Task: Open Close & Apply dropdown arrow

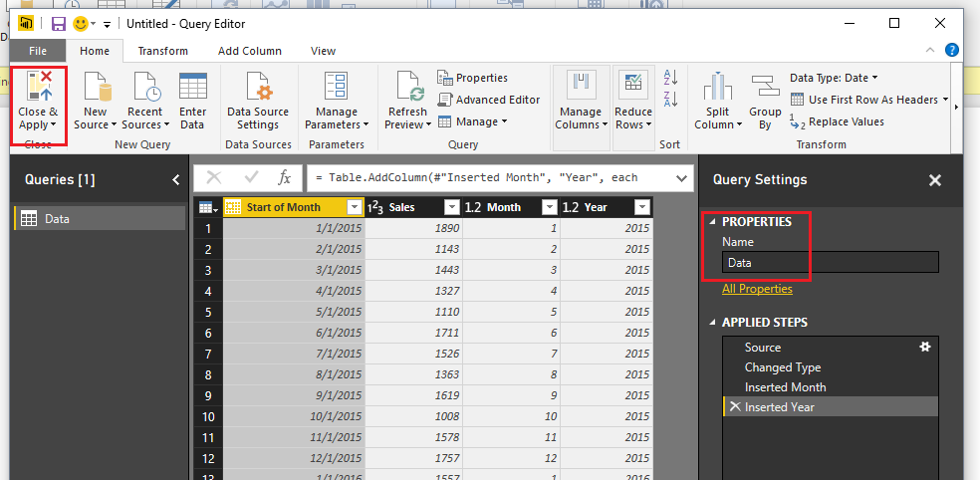Action: [x=53, y=125]
